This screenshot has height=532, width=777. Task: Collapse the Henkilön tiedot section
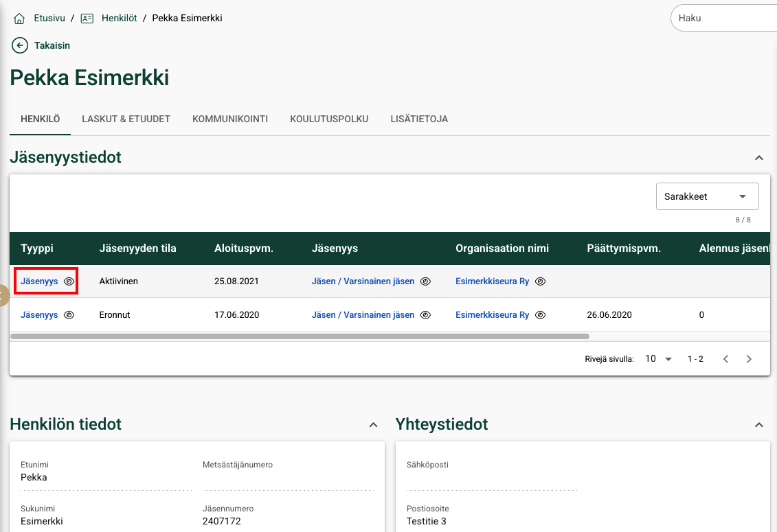373,425
